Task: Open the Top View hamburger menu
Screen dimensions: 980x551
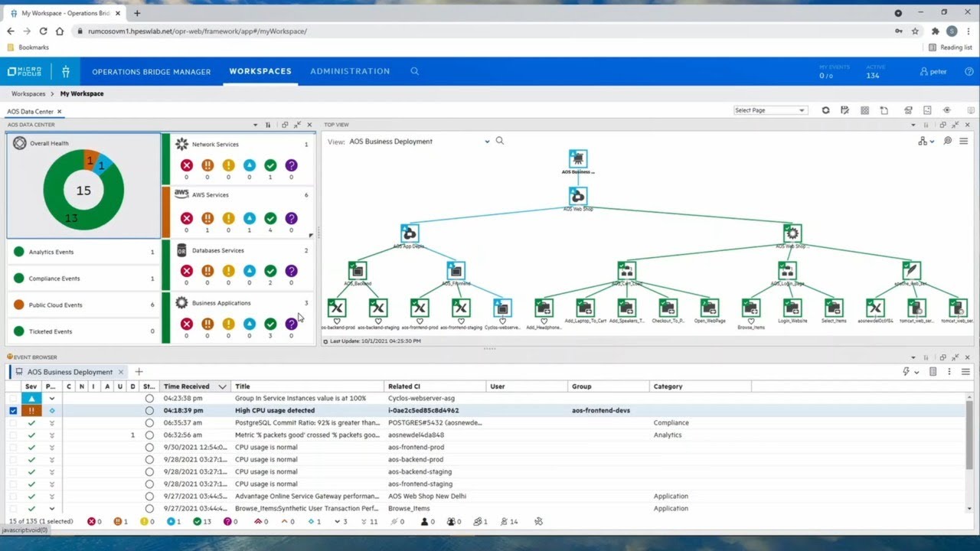Action: click(963, 141)
